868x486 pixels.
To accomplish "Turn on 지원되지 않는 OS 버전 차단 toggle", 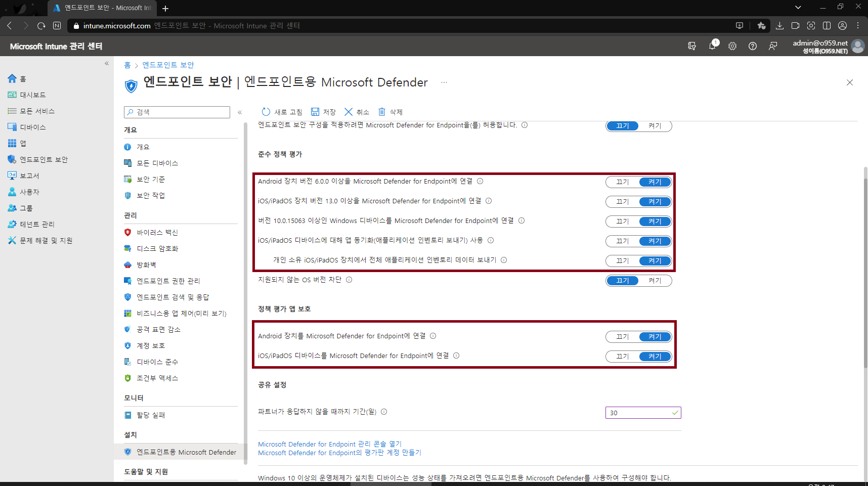I will pyautogui.click(x=655, y=281).
